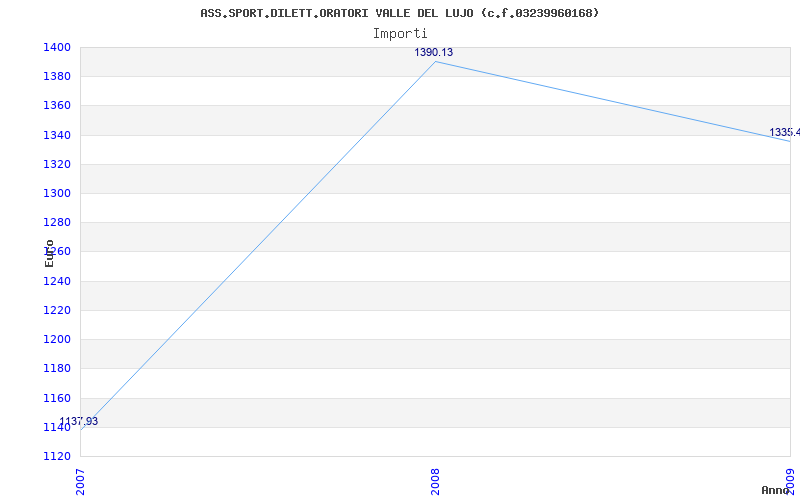Click the 1390.13 data label
800x500 pixels.
click(x=433, y=52)
